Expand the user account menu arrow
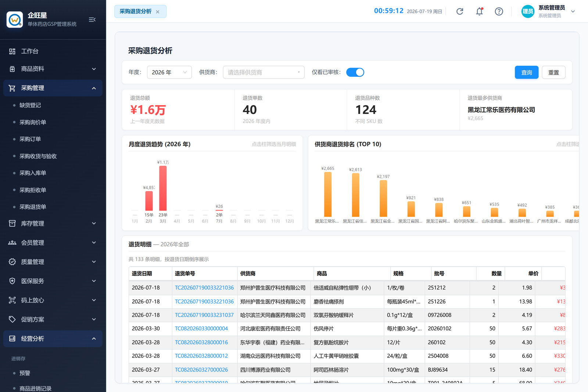This screenshot has width=588, height=392. coord(573,11)
